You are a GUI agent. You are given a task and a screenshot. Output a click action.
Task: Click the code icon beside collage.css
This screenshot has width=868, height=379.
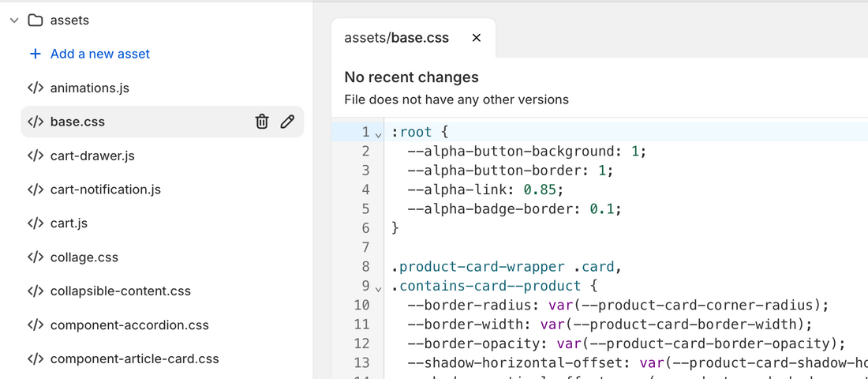pyautogui.click(x=35, y=257)
